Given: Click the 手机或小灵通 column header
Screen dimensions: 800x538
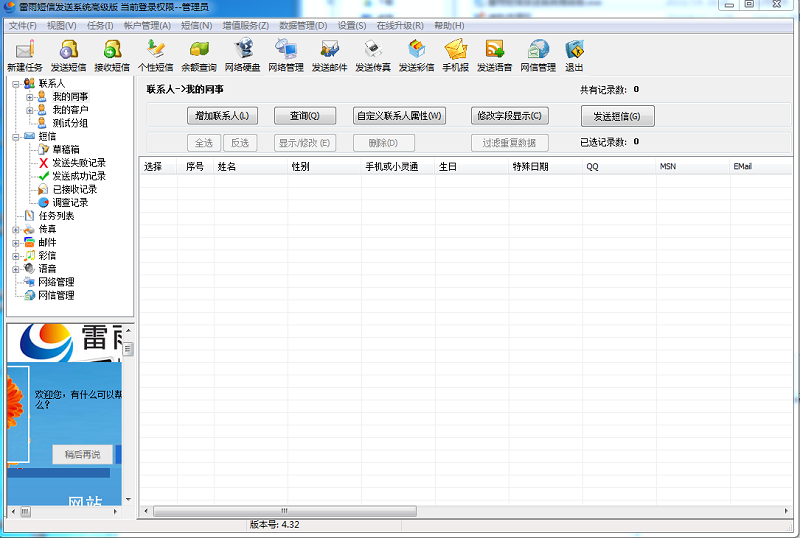Looking at the screenshot, I should (x=398, y=166).
